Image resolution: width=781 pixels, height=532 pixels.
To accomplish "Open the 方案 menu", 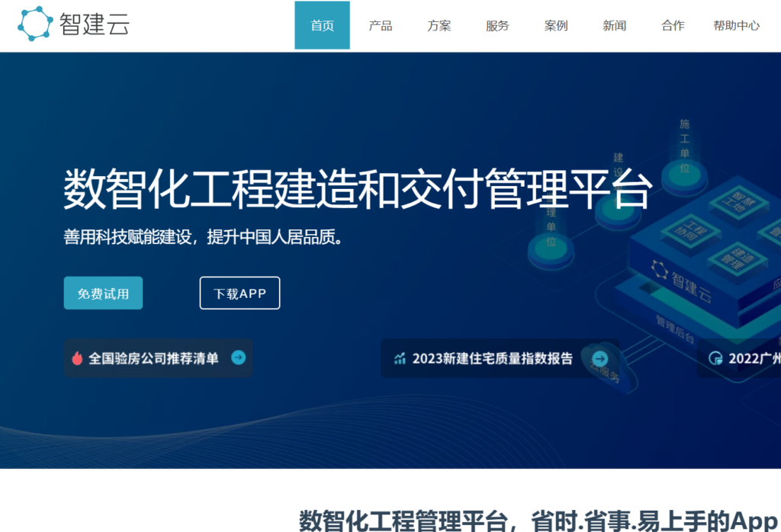I will [x=439, y=25].
